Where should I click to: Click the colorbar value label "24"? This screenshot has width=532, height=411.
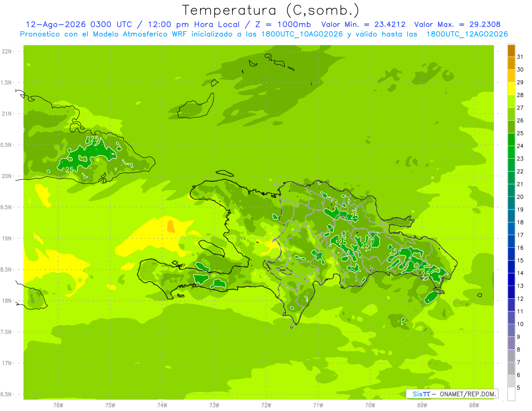tap(520, 146)
